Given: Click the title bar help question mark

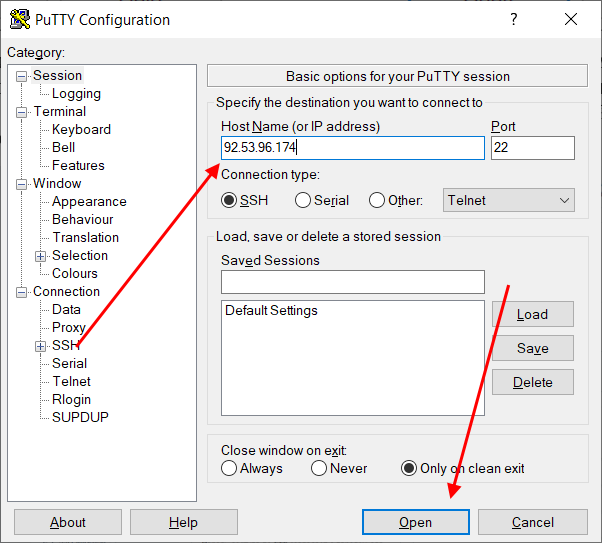Looking at the screenshot, I should 514,19.
